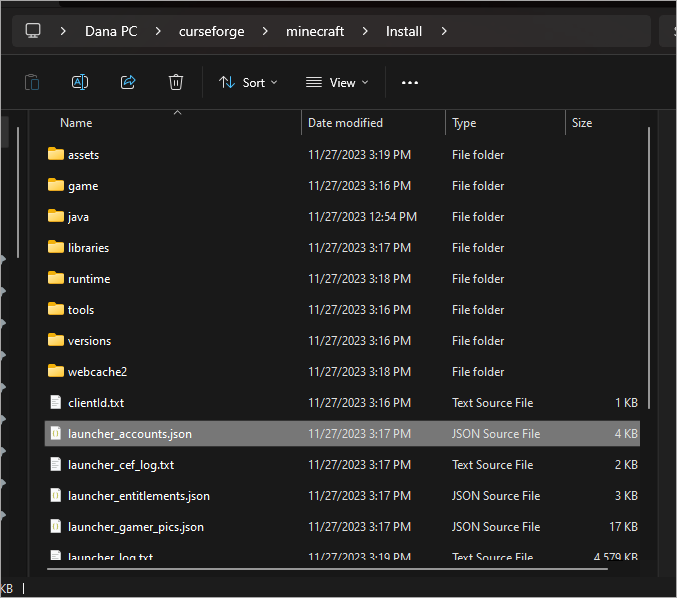This screenshot has width=677, height=598.
Task: Select the launcher_cef_log.txt file icon
Action: click(56, 465)
